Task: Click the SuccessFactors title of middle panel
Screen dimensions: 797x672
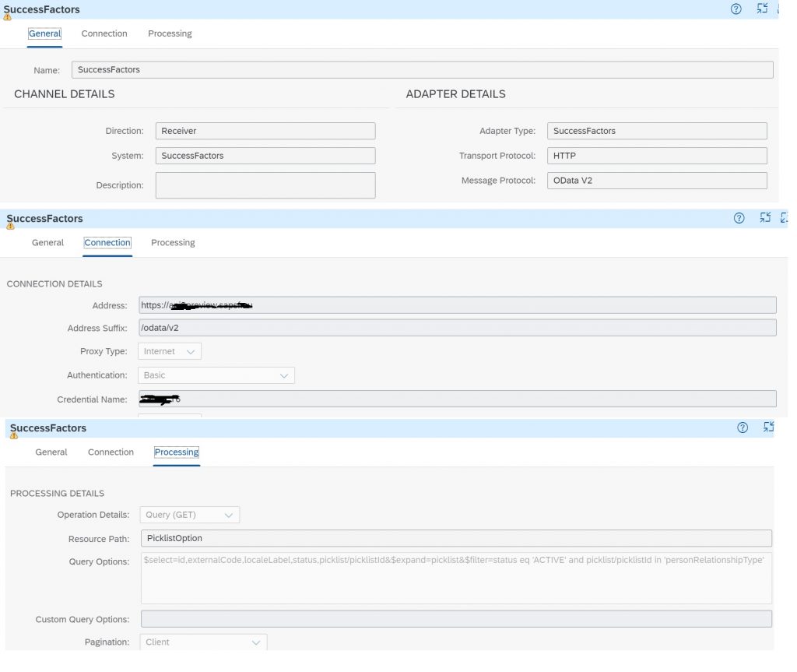Action: point(44,218)
